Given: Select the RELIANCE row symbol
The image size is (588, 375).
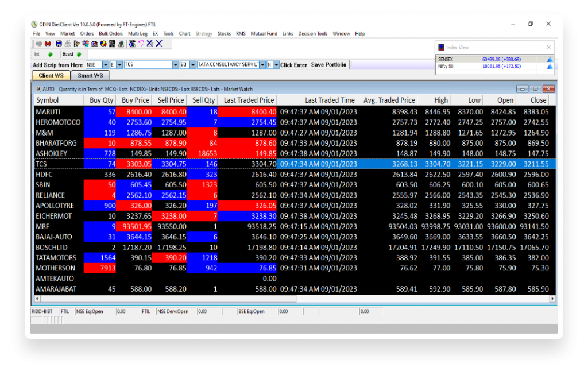Looking at the screenshot, I should (51, 195).
